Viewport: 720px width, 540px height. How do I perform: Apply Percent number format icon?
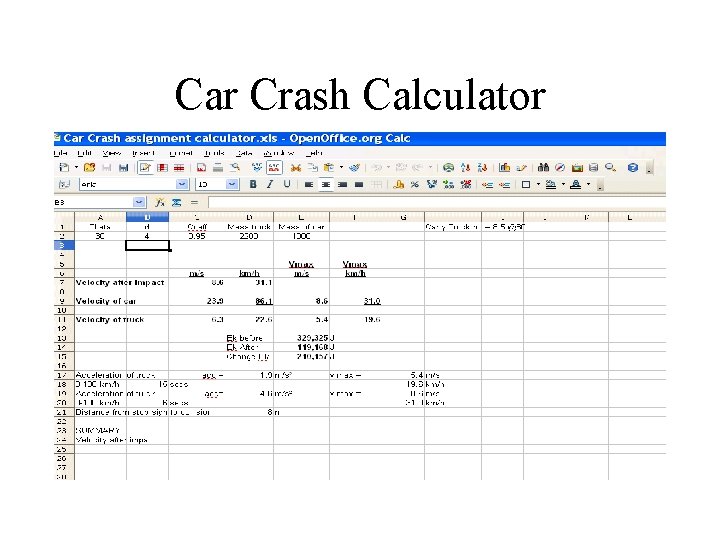415,185
